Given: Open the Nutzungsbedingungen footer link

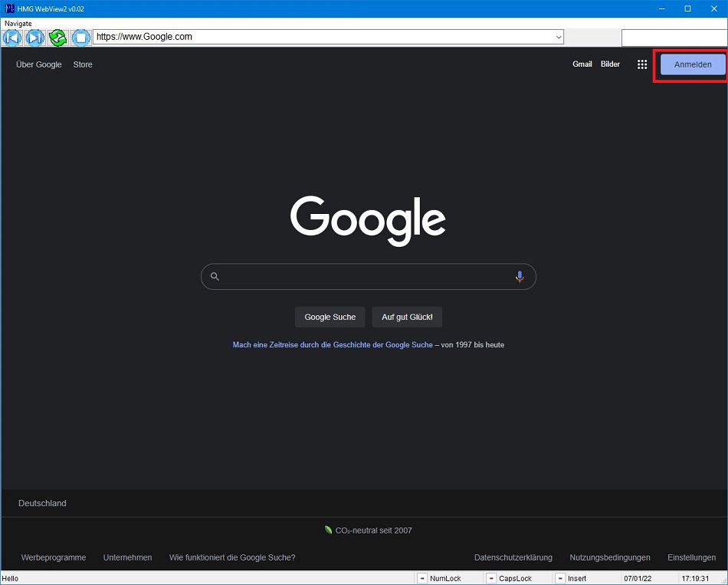Looking at the screenshot, I should coord(610,557).
